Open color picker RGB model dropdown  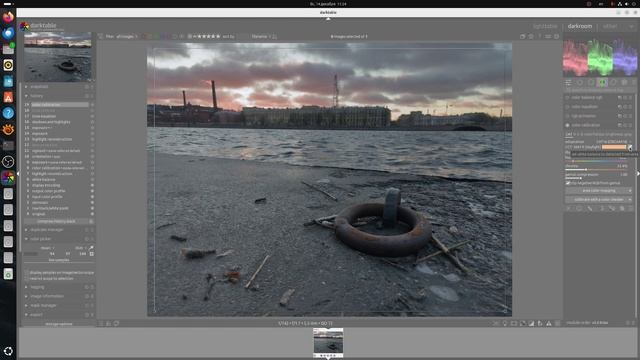pyautogui.click(x=80, y=248)
